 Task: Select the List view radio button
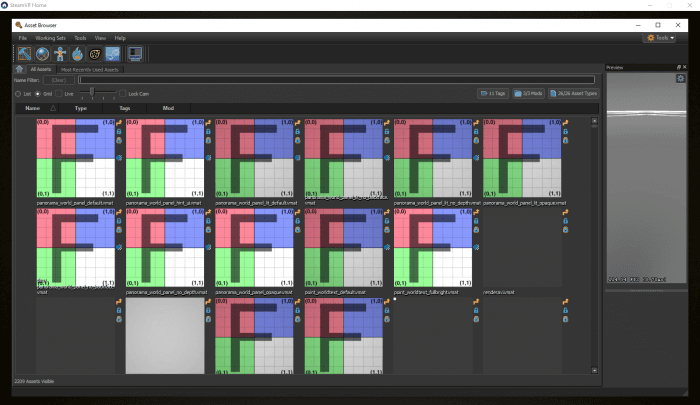(x=18, y=94)
